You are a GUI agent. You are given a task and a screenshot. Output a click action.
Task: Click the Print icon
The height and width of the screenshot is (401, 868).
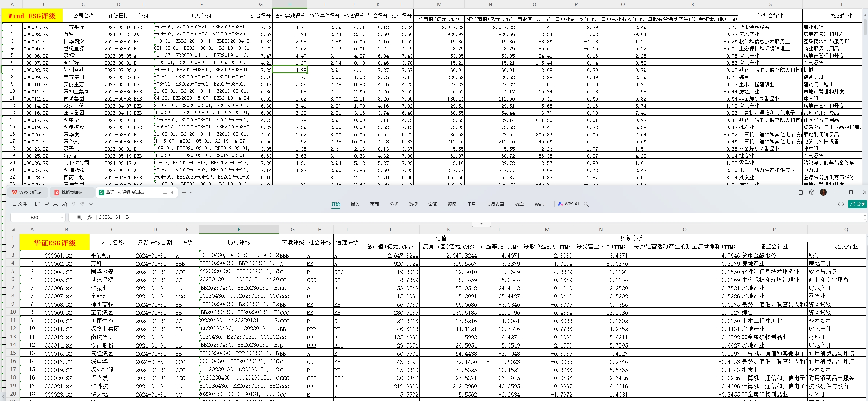(x=56, y=204)
